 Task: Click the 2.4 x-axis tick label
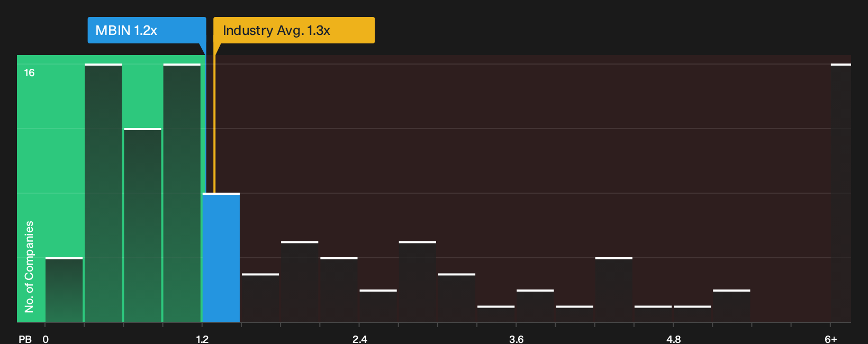click(x=359, y=339)
